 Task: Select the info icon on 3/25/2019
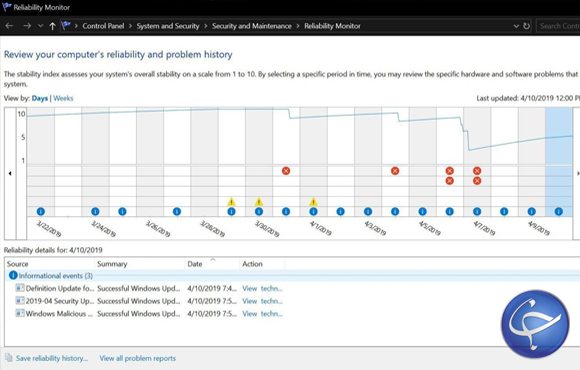[122, 212]
